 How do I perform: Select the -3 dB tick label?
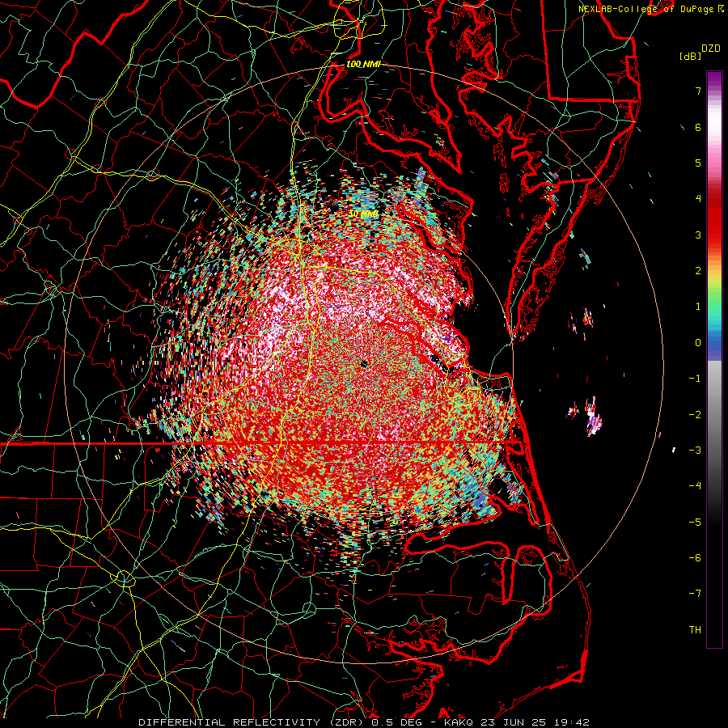[695, 451]
